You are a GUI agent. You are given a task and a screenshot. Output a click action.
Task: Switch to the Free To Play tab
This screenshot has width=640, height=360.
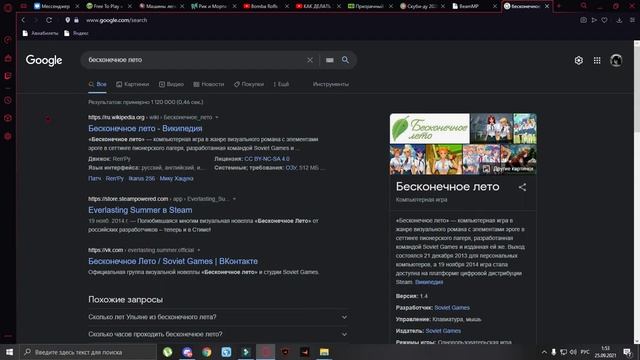coord(108,6)
